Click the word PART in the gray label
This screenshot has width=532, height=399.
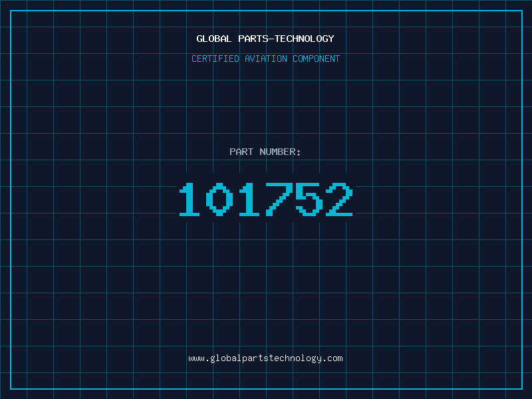tap(241, 152)
